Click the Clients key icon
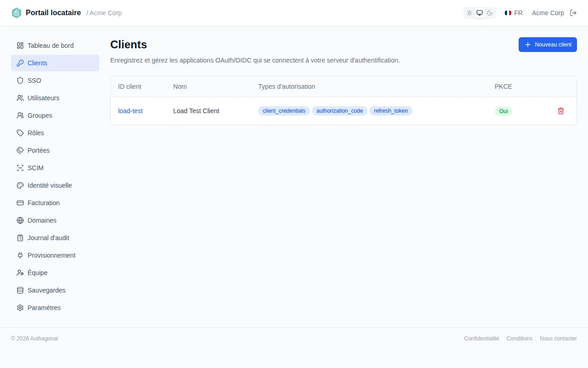This screenshot has height=368, width=588. tap(20, 63)
